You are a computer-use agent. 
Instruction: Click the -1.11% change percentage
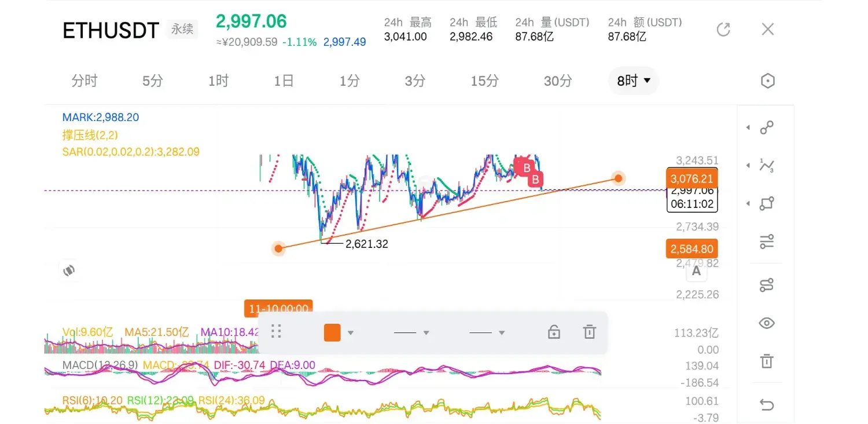coord(299,42)
